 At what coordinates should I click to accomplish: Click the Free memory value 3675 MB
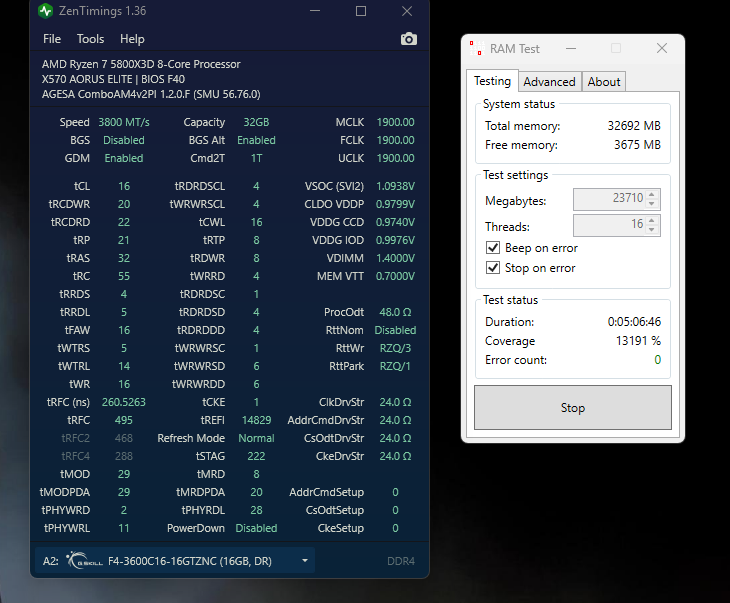(x=637, y=145)
